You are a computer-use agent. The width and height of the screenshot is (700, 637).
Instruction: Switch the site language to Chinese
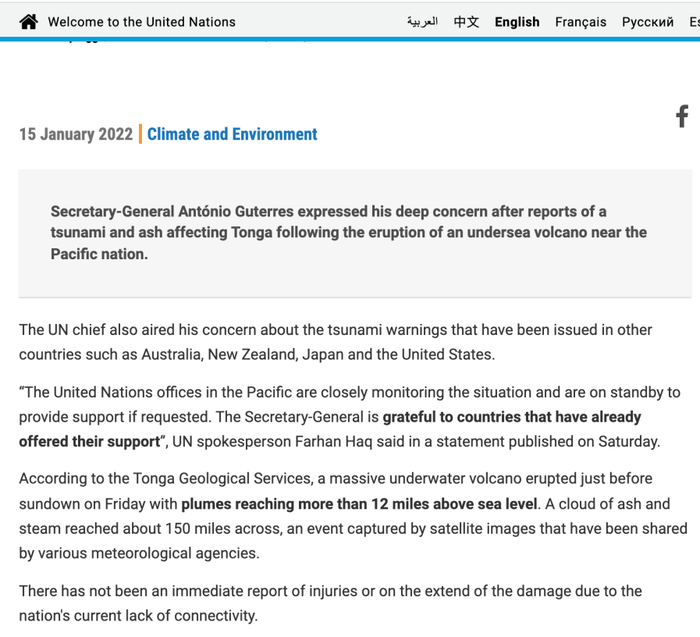click(466, 22)
